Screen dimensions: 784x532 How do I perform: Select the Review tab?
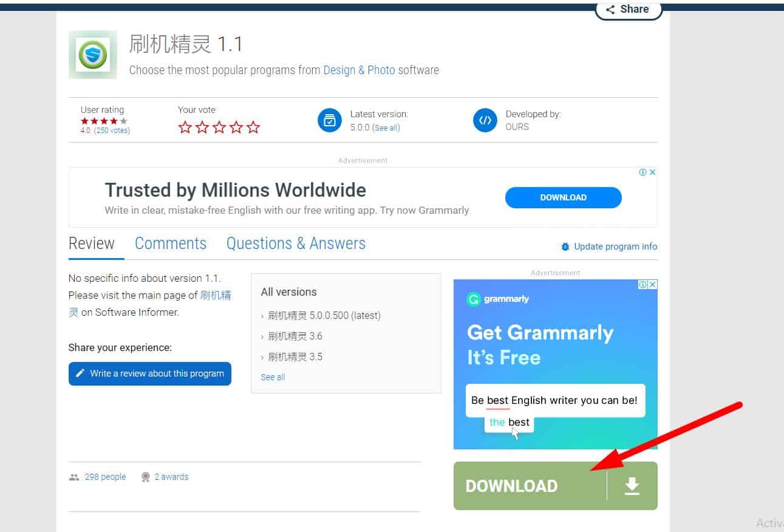(92, 244)
